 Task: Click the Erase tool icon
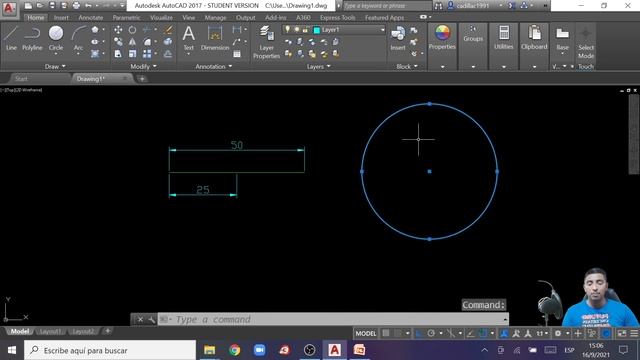click(168, 30)
